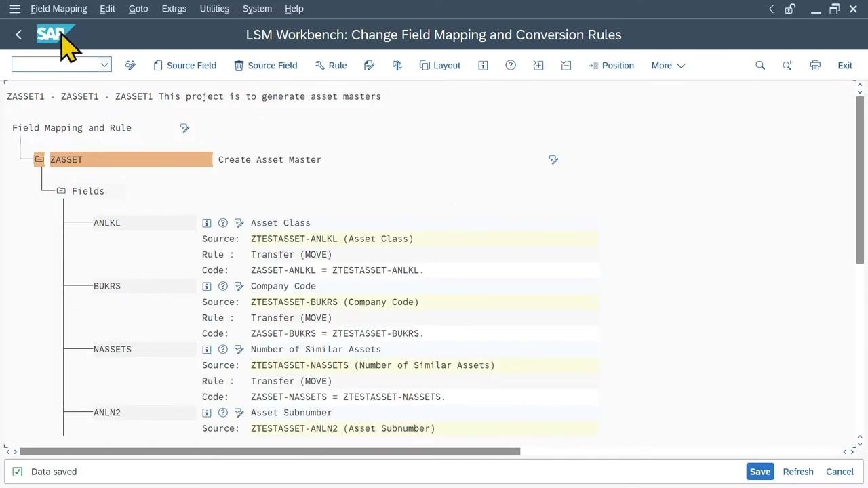Open the System menu
The image size is (868, 488).
[x=257, y=9]
